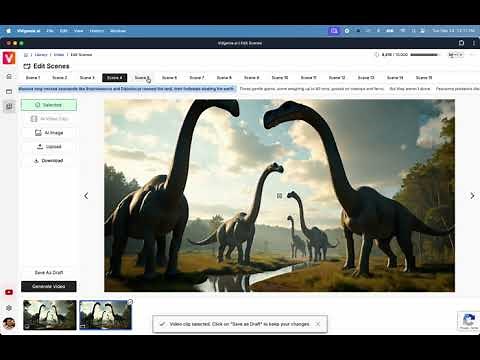This screenshot has width=480, height=360.
Task: Select the active Scene 4 tab
Action: coord(115,78)
